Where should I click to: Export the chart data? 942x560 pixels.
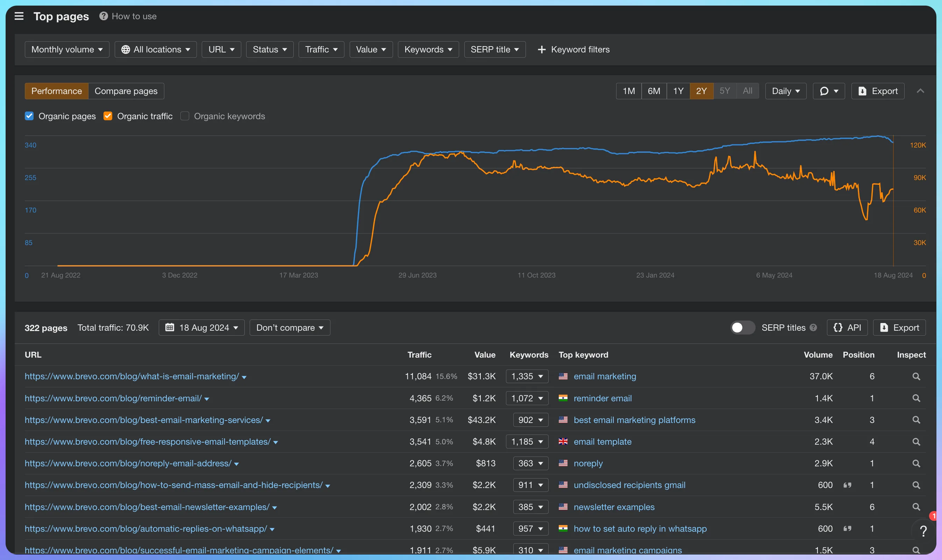877,91
